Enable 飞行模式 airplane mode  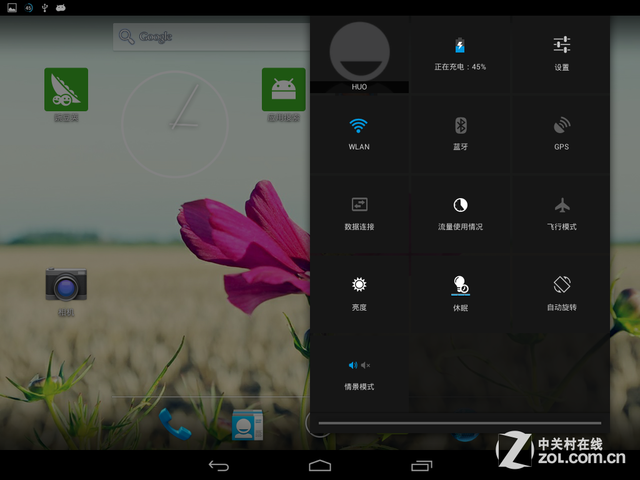[561, 212]
